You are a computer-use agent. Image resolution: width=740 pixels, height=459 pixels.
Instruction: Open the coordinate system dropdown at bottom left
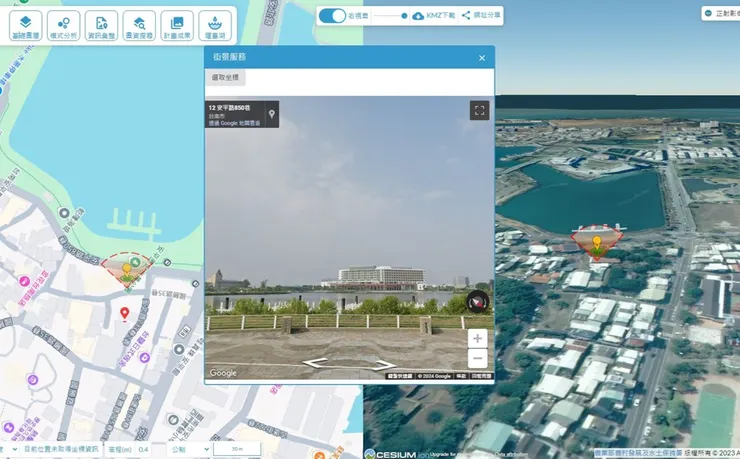pyautogui.click(x=9, y=449)
